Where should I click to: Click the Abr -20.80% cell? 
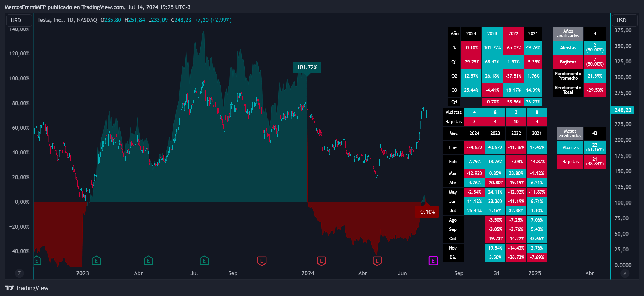coord(495,183)
